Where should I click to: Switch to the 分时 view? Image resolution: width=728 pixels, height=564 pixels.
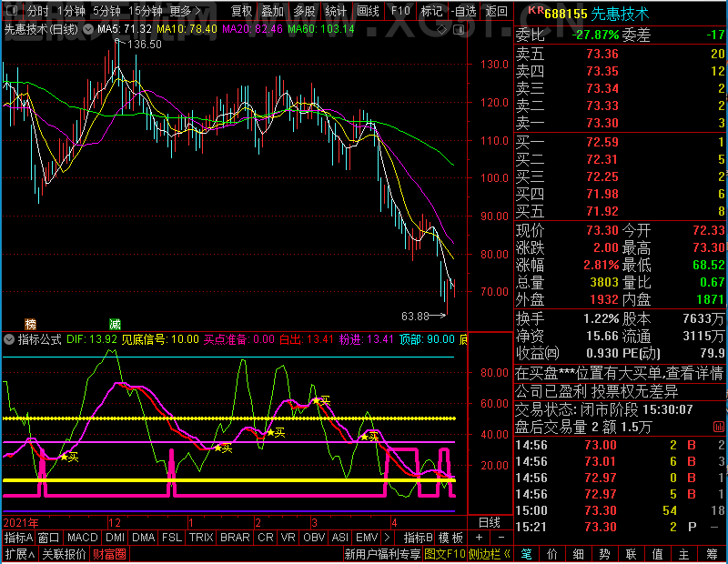(x=38, y=11)
